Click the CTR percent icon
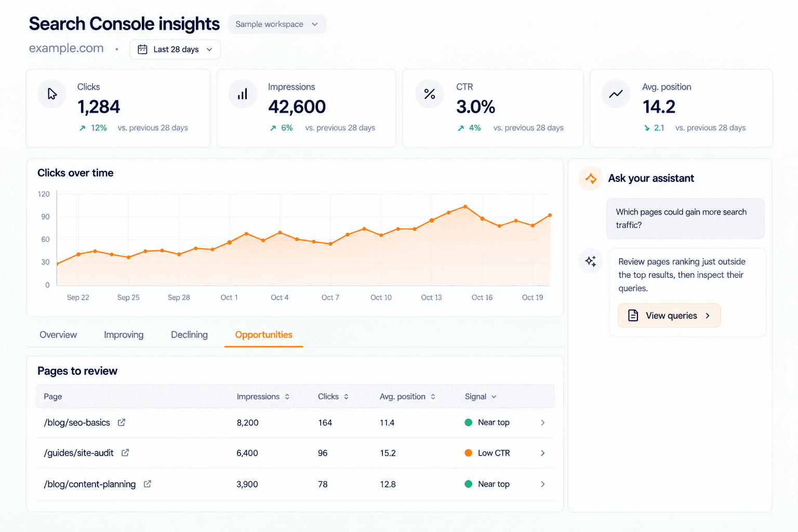 coord(430,94)
